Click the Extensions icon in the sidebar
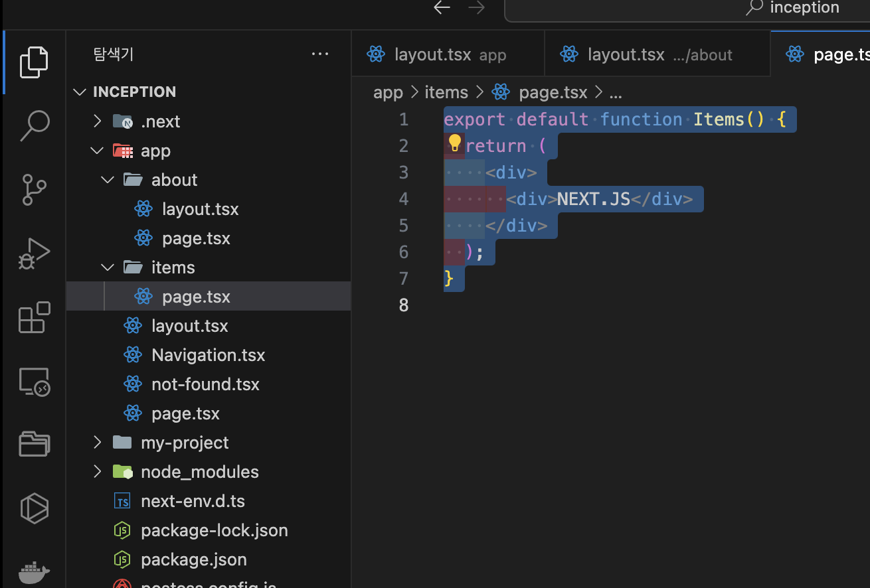870x588 pixels. click(33, 318)
